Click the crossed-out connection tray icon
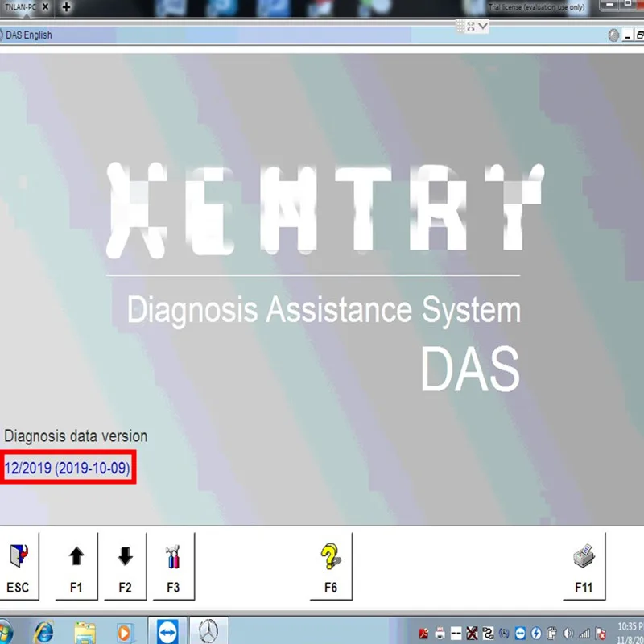Image resolution: width=644 pixels, height=644 pixels. pyautogui.click(x=472, y=634)
